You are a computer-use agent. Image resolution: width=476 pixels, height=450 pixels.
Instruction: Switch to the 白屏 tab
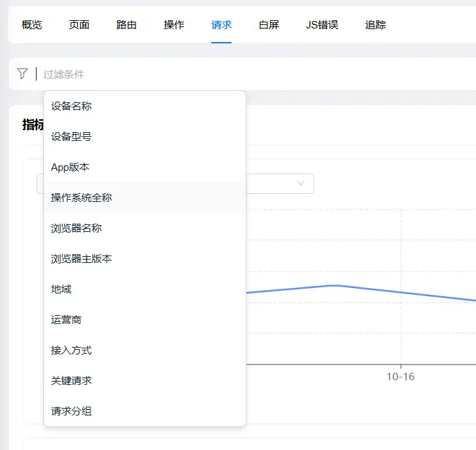269,25
